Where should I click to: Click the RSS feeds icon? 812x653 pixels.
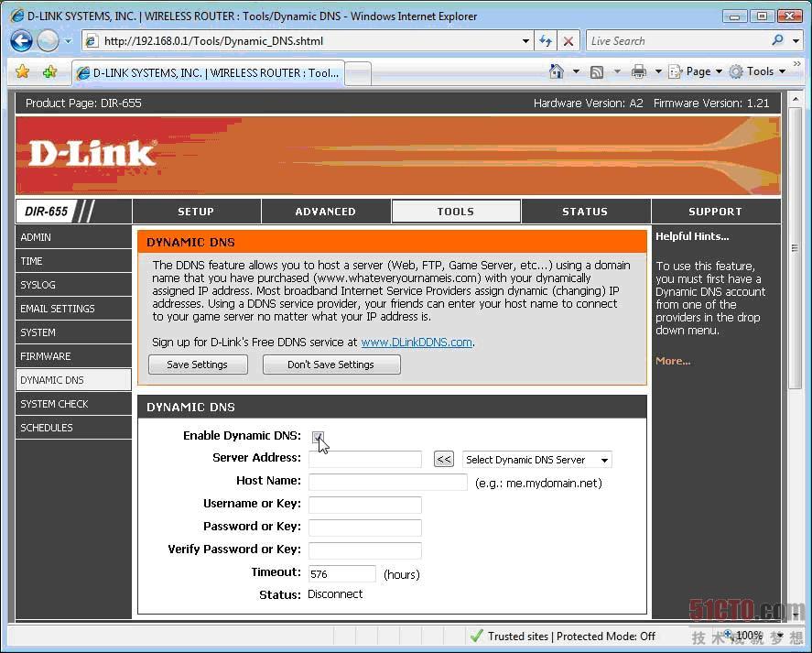point(597,71)
